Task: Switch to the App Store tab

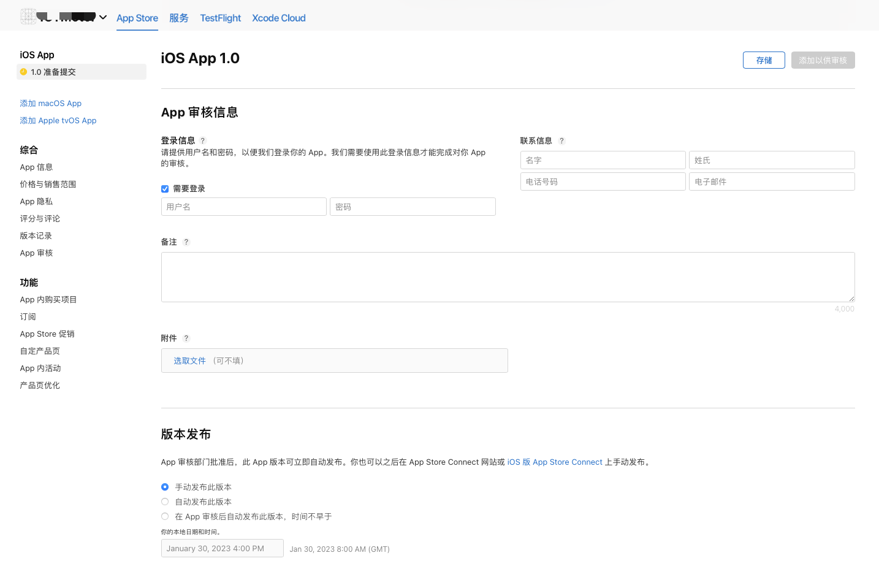Action: (137, 18)
